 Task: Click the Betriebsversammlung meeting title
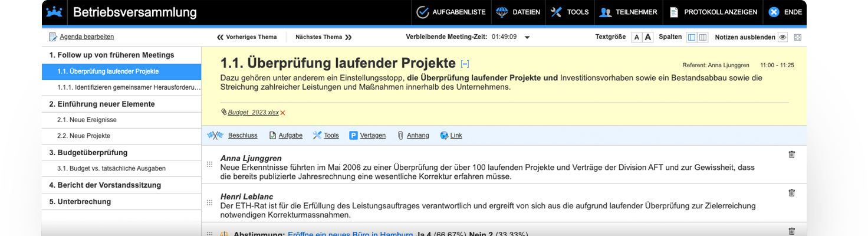[135, 12]
